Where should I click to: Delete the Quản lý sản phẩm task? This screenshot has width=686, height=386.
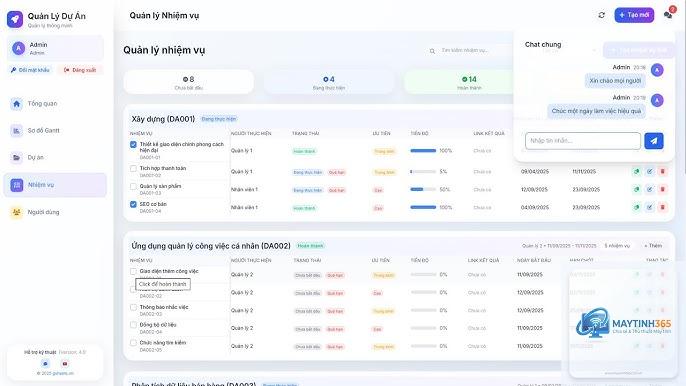point(663,189)
